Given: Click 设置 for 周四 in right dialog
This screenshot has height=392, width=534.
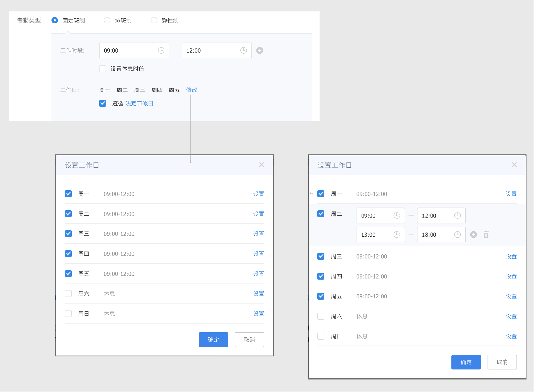Looking at the screenshot, I should point(511,276).
